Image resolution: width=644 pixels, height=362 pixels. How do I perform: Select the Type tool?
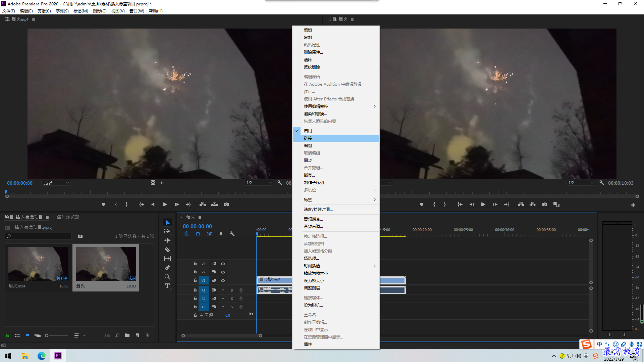coord(167,286)
